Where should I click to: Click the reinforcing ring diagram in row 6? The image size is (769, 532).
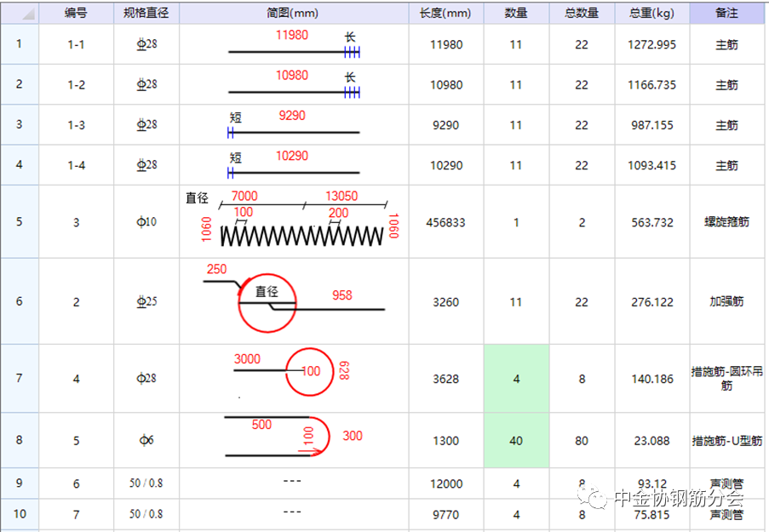coord(293,301)
